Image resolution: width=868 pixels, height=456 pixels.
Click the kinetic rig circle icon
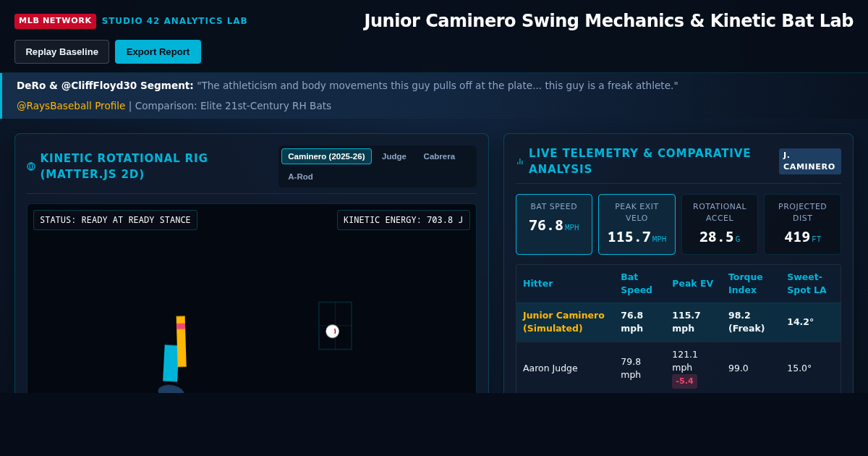(31, 166)
